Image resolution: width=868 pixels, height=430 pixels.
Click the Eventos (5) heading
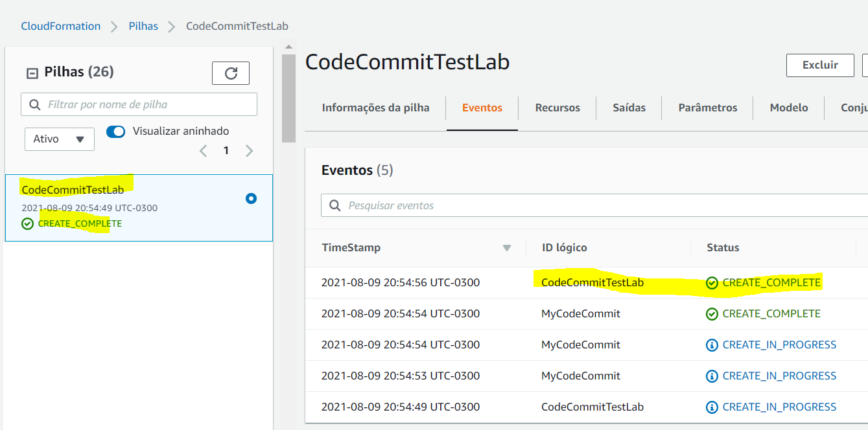pos(357,170)
